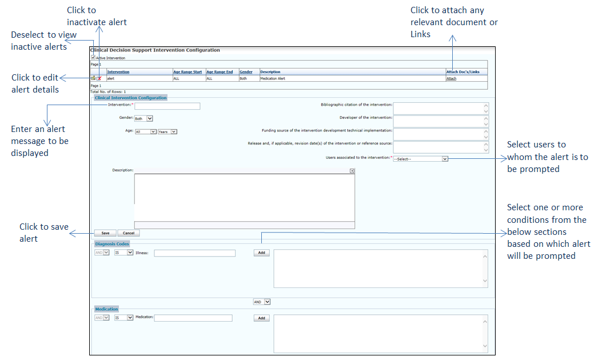Click the edit icon for the alert row

[x=93, y=78]
